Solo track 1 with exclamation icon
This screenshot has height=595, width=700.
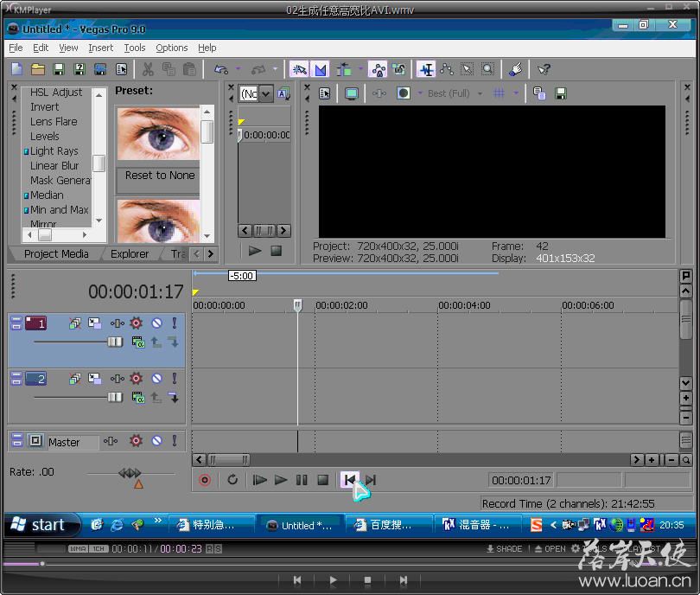tap(175, 323)
